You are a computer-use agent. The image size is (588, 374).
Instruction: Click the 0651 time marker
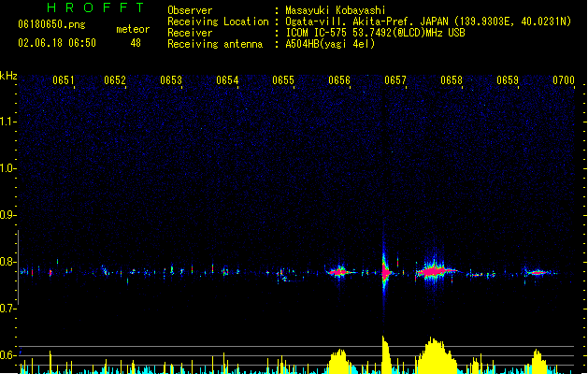63,80
